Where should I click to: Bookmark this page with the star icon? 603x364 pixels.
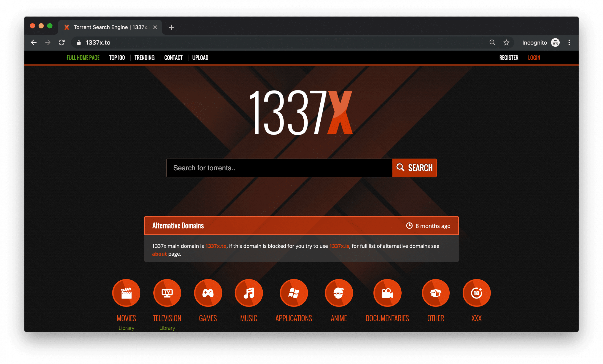coord(506,43)
